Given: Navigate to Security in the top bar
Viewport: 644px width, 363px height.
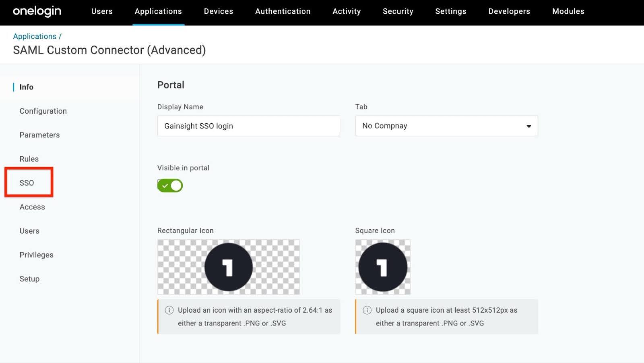Looking at the screenshot, I should [398, 11].
